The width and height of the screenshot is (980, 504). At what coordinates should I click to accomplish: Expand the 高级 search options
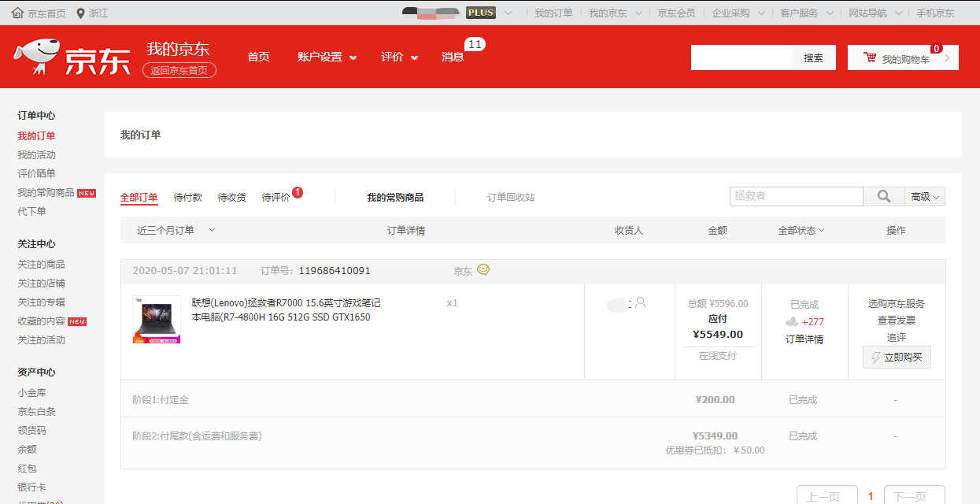(926, 196)
